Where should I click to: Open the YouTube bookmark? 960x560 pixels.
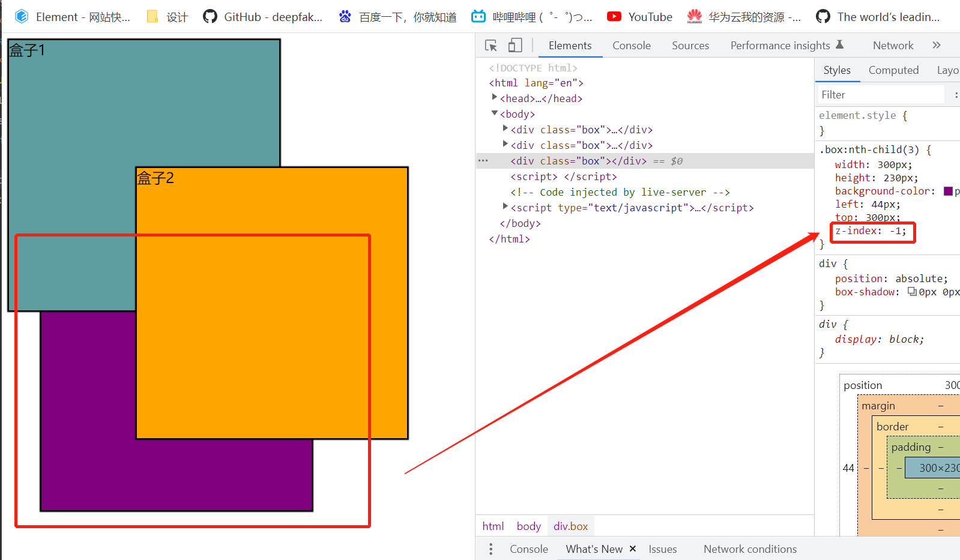pyautogui.click(x=639, y=17)
